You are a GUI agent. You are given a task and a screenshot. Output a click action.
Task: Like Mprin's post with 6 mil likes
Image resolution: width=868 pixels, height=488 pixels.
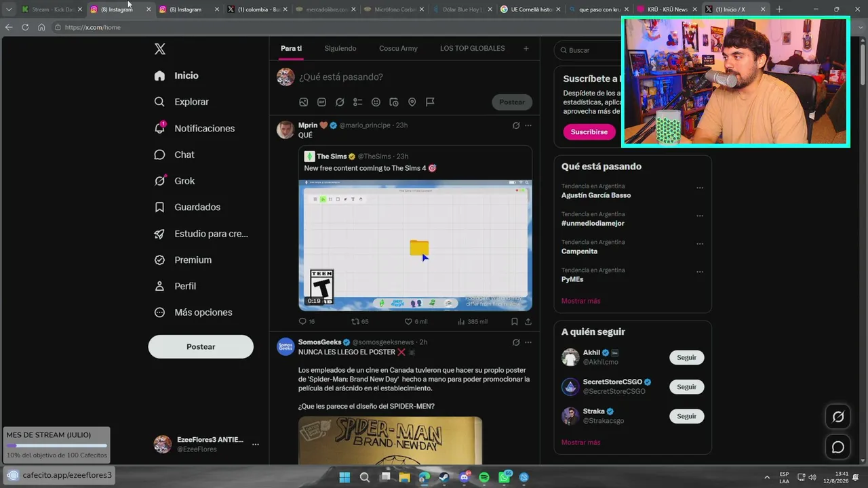point(416,321)
